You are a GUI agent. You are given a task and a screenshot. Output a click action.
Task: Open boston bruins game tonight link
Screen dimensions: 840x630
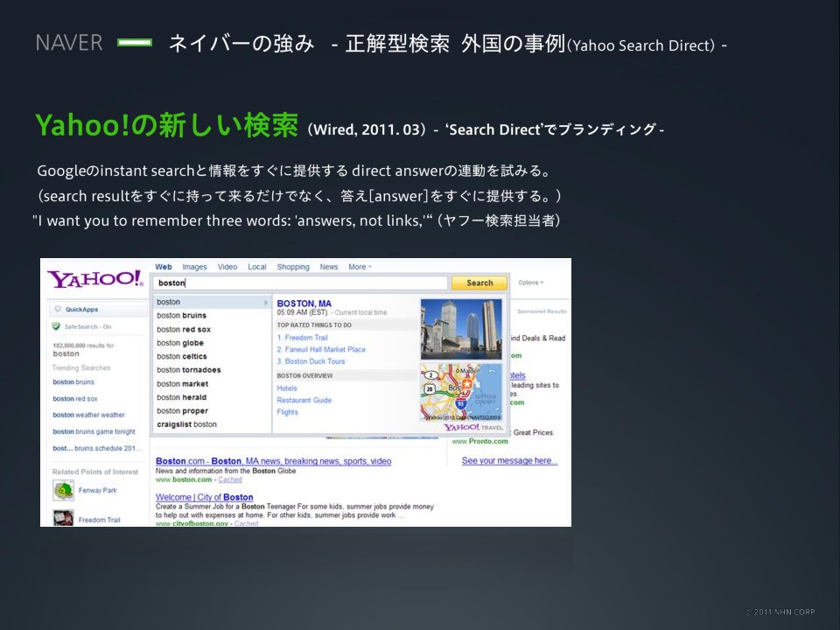pyautogui.click(x=94, y=431)
